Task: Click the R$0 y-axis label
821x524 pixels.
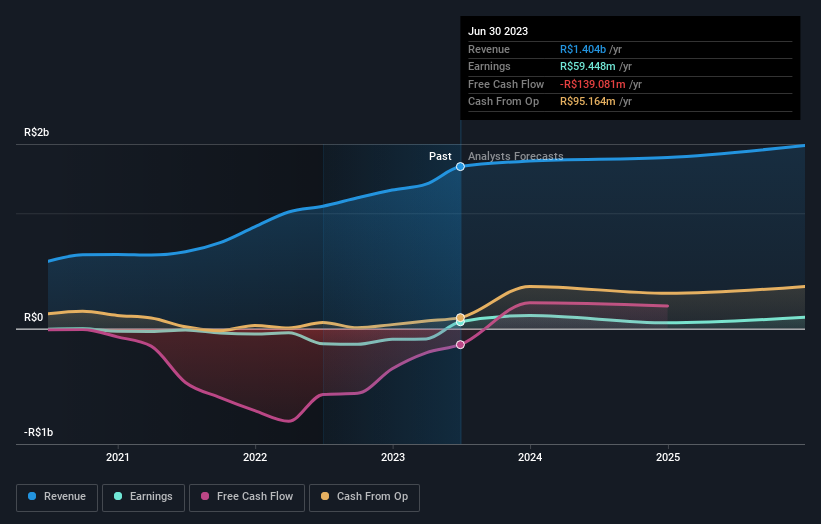Action: [34, 317]
